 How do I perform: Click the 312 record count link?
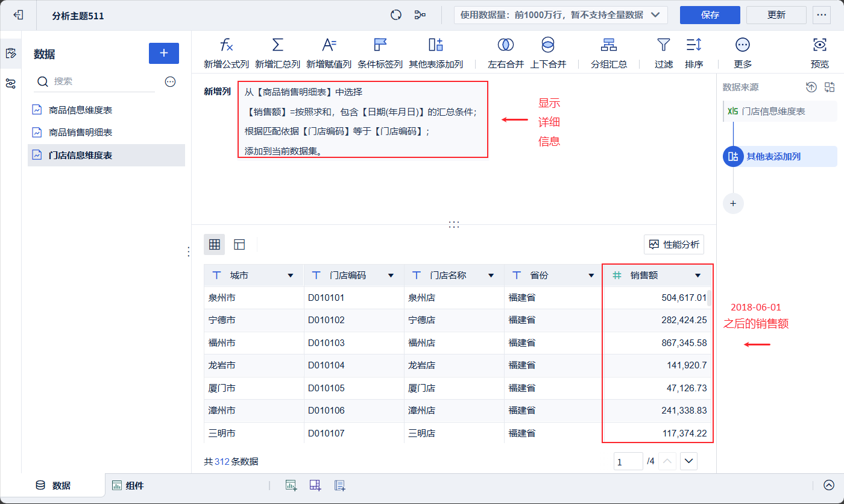(222, 462)
